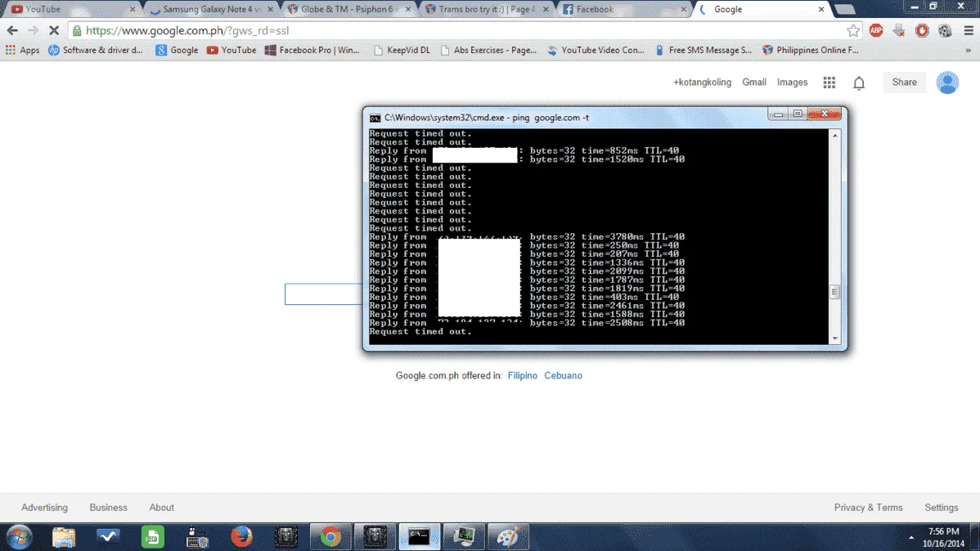Open Advertising footer link

coord(44,508)
